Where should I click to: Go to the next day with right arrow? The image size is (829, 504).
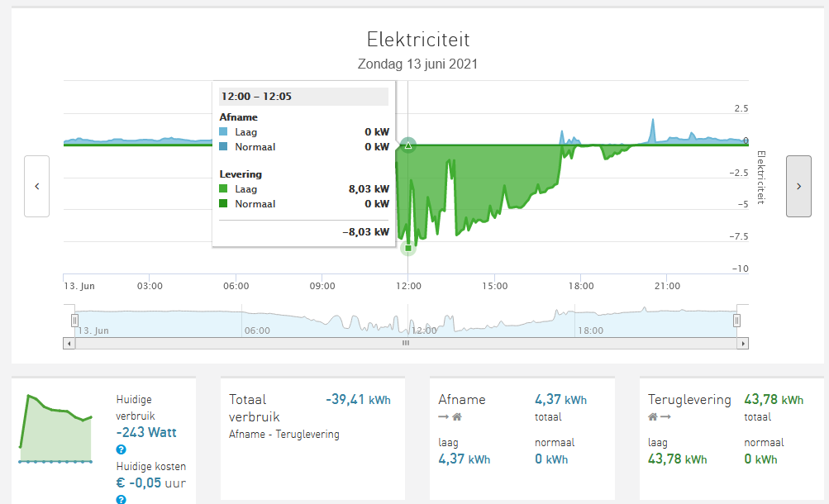798,186
